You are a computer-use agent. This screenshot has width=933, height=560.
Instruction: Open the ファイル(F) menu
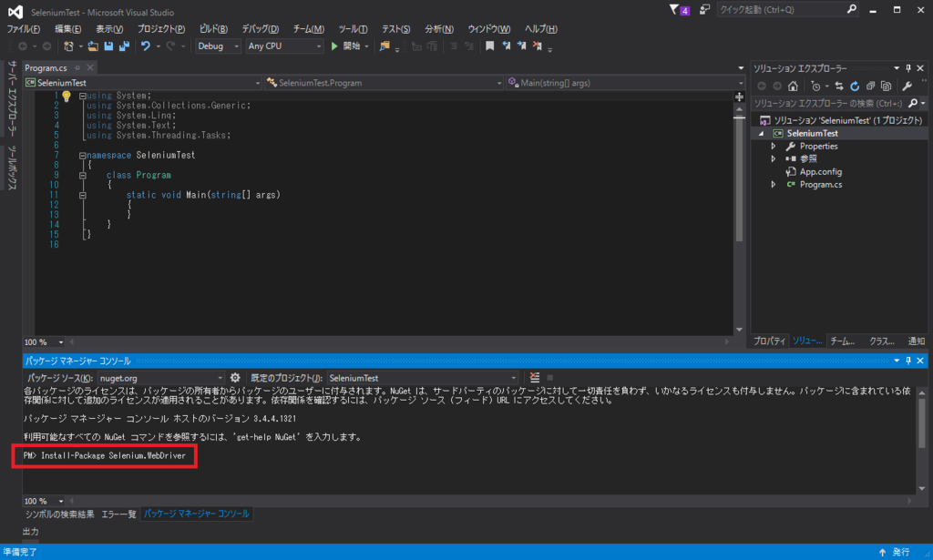23,28
